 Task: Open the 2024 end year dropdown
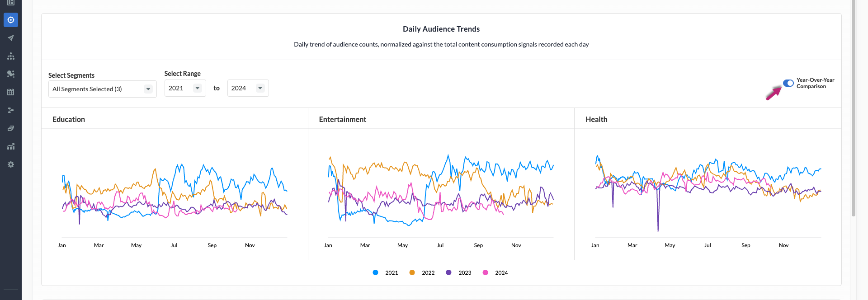pos(248,88)
